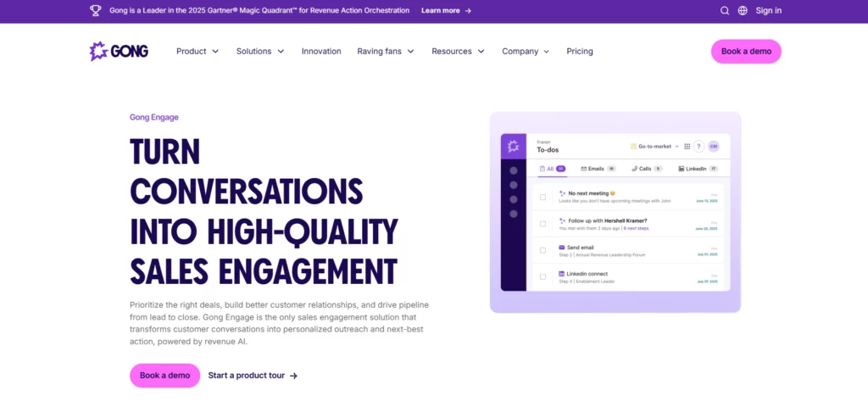Click the question mark help icon in the mockup
The width and height of the screenshot is (868, 418).
tap(698, 147)
